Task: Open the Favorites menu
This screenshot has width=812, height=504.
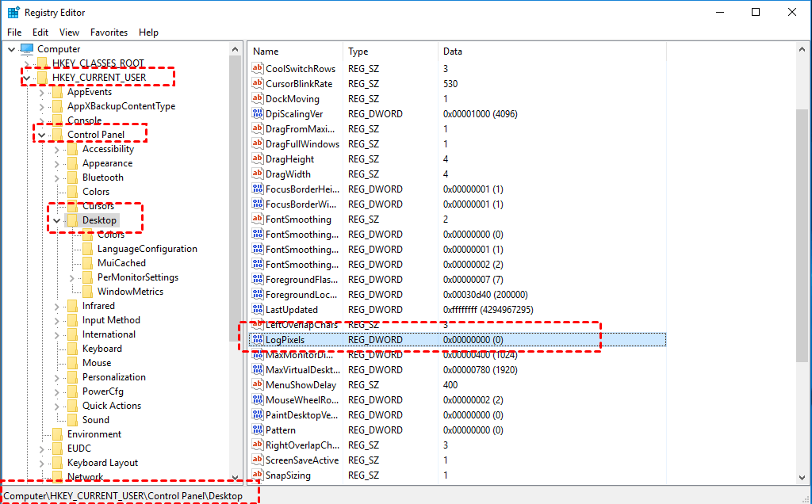Action: click(x=109, y=32)
